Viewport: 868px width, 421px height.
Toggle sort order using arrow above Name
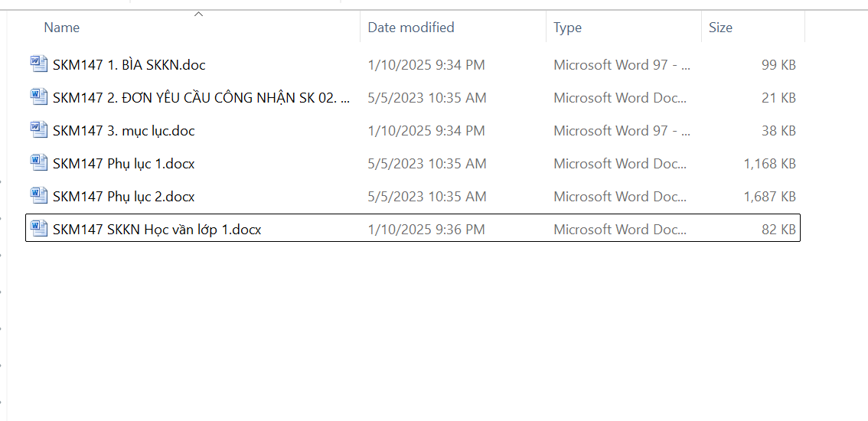[x=199, y=14]
